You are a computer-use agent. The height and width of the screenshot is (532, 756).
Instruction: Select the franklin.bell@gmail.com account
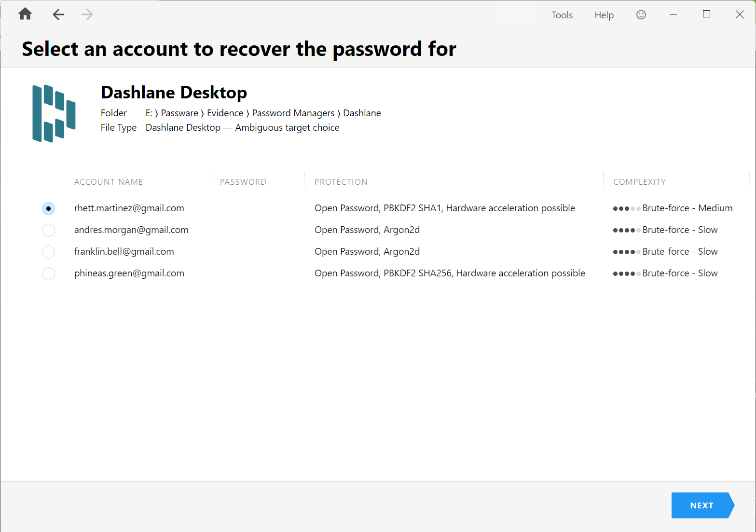point(48,252)
